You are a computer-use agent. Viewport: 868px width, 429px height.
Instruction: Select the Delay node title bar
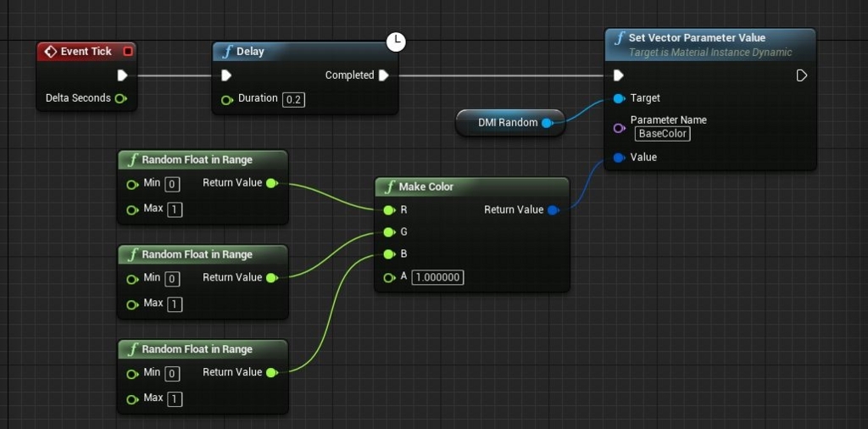(x=304, y=52)
